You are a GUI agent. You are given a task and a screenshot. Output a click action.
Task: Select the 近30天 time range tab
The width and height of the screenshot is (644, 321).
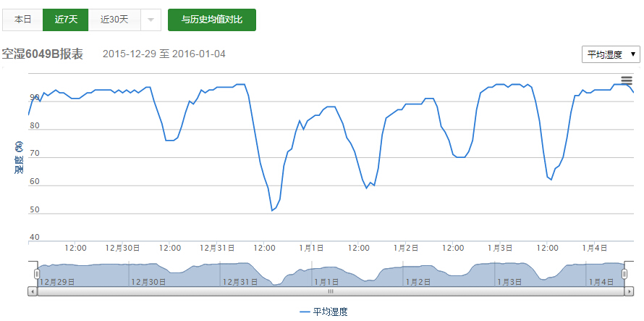click(113, 20)
